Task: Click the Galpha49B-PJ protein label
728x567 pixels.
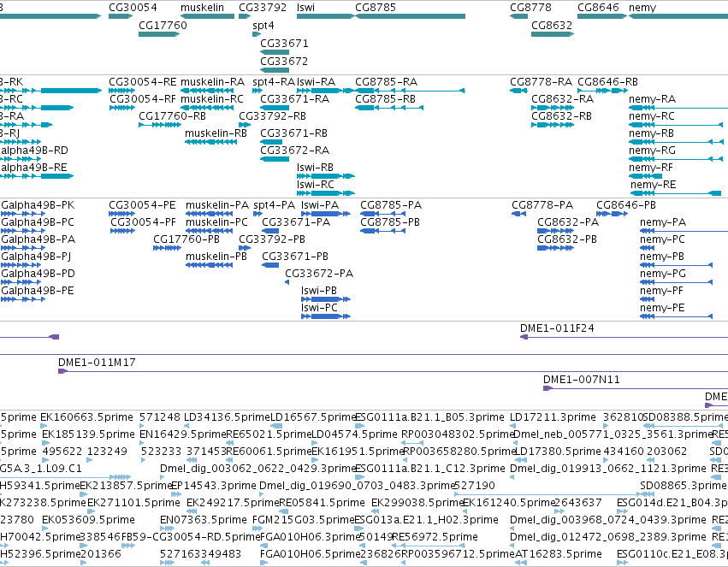Action: 36,257
